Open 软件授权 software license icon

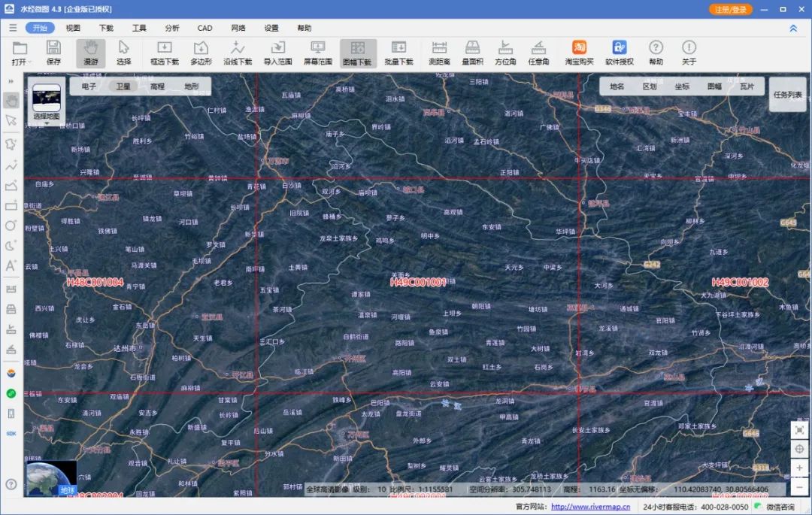click(620, 47)
